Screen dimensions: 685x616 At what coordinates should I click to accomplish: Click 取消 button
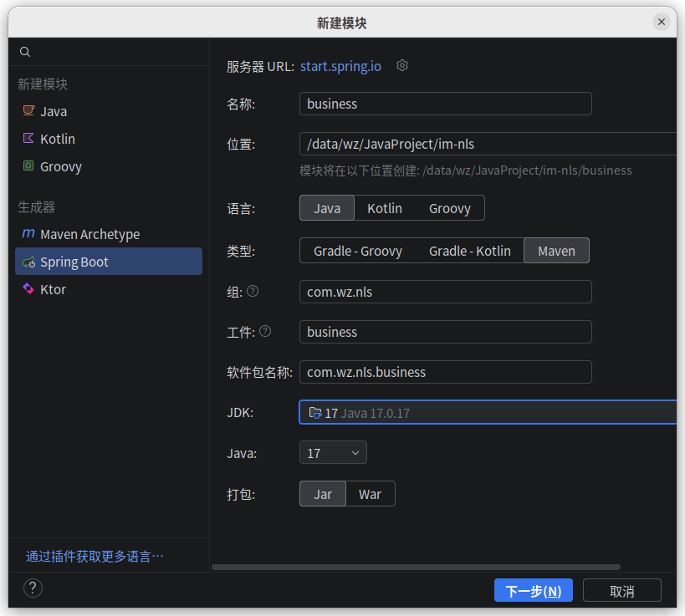coord(621,591)
